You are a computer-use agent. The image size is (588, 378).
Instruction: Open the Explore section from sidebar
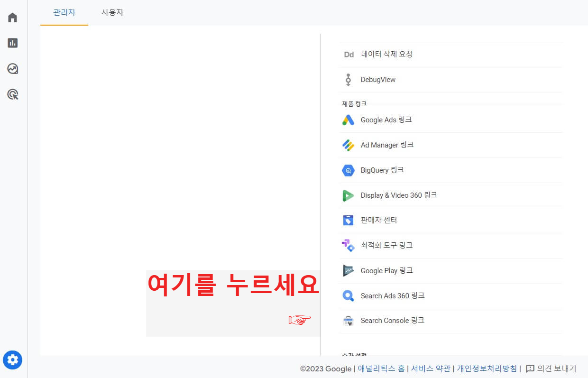pos(12,69)
